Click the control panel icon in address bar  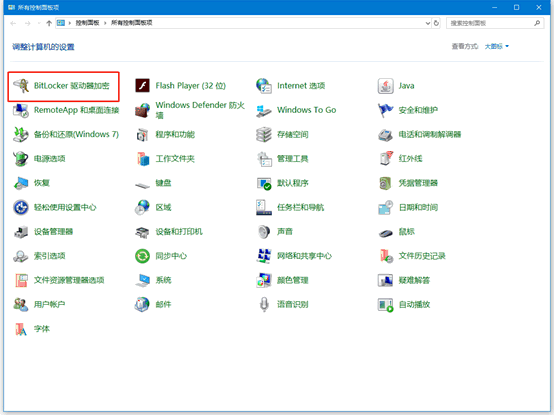(61, 23)
